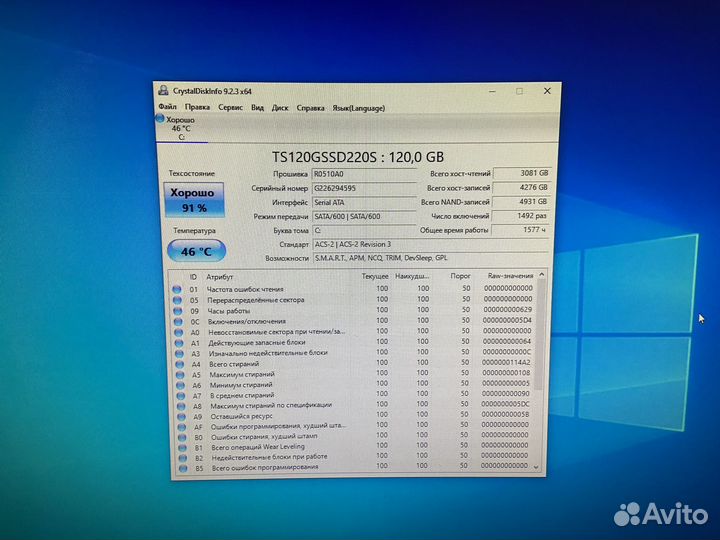
Task: Open the Диск menu
Action: pyautogui.click(x=280, y=108)
